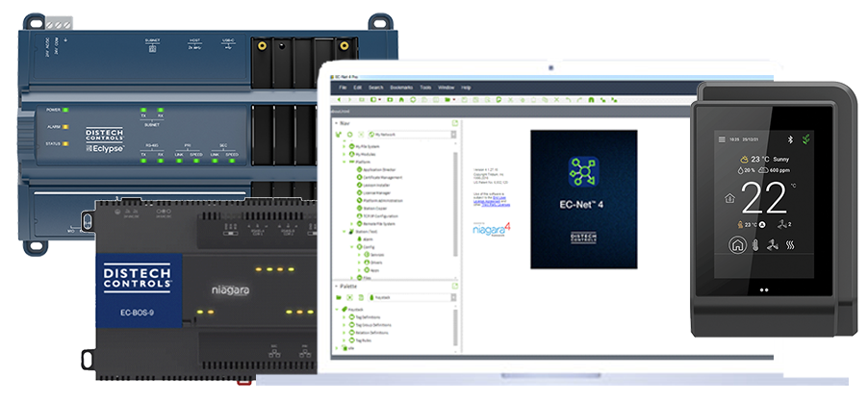Click the Undo arrow in the toolbar

569,100
